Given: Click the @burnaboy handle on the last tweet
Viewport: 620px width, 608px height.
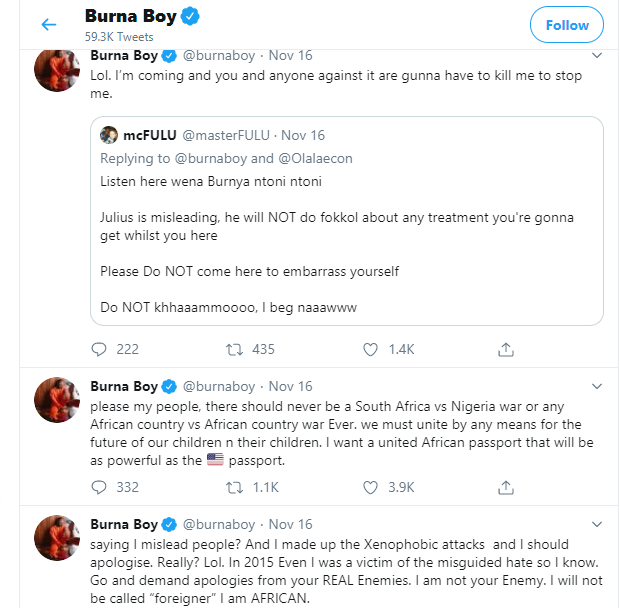Looking at the screenshot, I should click(220, 524).
